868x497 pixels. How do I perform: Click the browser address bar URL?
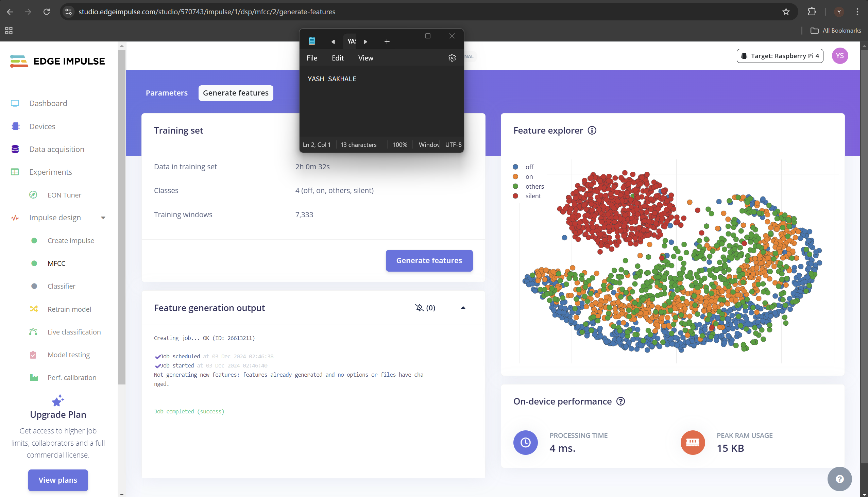[207, 12]
